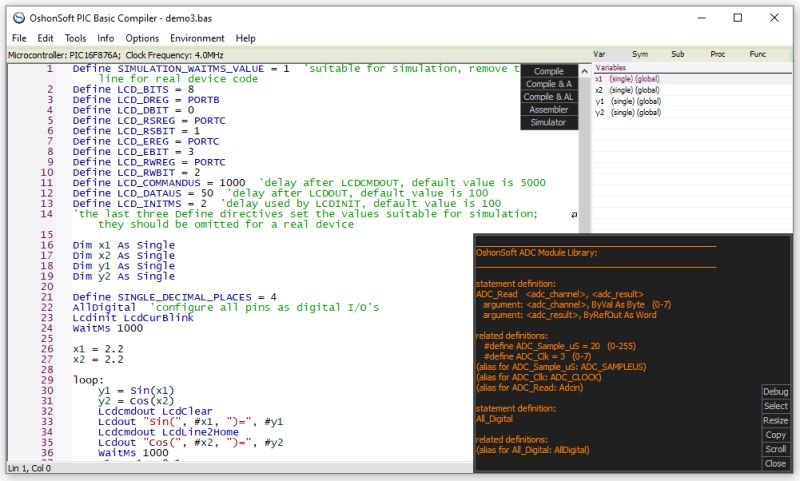Click the Lin 1, Col 0 status text

(x=30, y=468)
